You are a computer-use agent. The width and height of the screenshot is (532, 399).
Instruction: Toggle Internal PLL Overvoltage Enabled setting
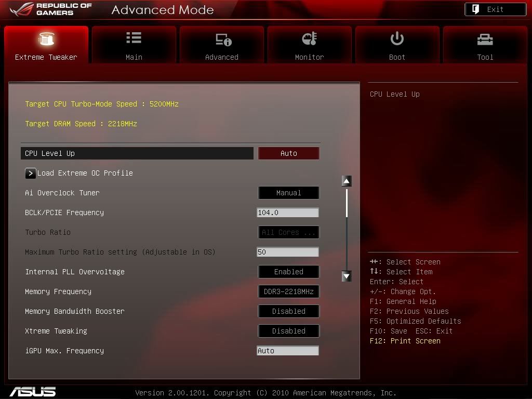coord(288,272)
